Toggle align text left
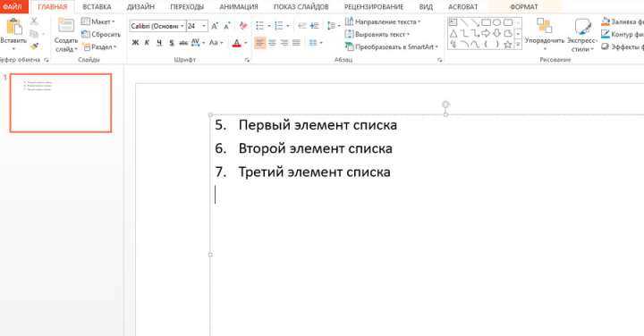The image size is (644, 336). pyautogui.click(x=259, y=43)
